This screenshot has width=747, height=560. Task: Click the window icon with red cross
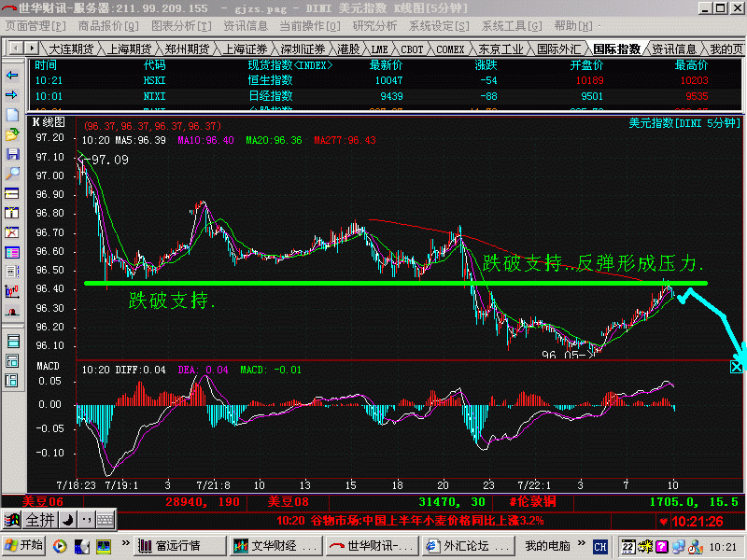tap(12, 231)
